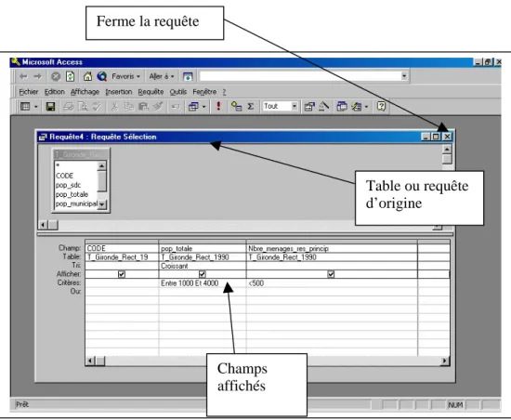The width and height of the screenshot is (511, 420).
Task: Open Properties sheet icon
Action: pos(309,106)
